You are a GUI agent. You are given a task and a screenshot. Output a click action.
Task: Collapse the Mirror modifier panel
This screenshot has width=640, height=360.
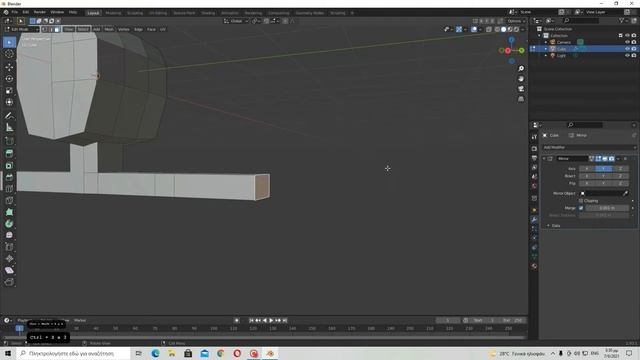point(544,158)
